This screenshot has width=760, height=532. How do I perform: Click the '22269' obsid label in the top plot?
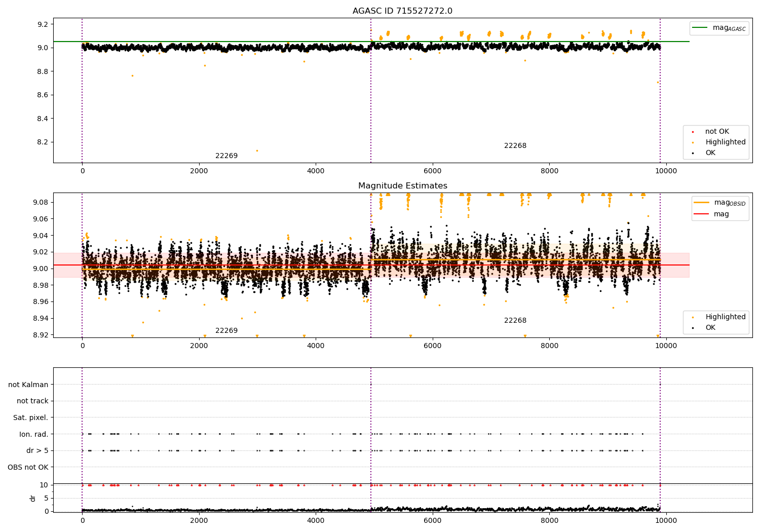tap(226, 156)
